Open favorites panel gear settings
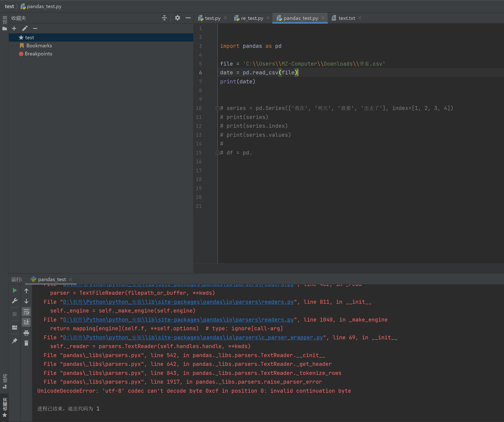Screen dimensions: 504x422 (x=177, y=18)
